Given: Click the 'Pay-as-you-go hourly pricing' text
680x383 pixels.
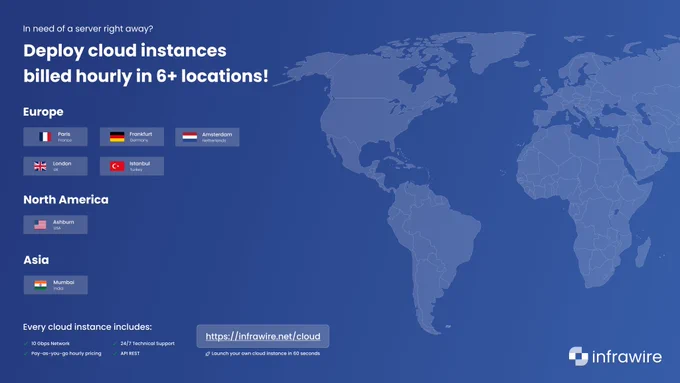Looking at the screenshot, I should (66, 354).
